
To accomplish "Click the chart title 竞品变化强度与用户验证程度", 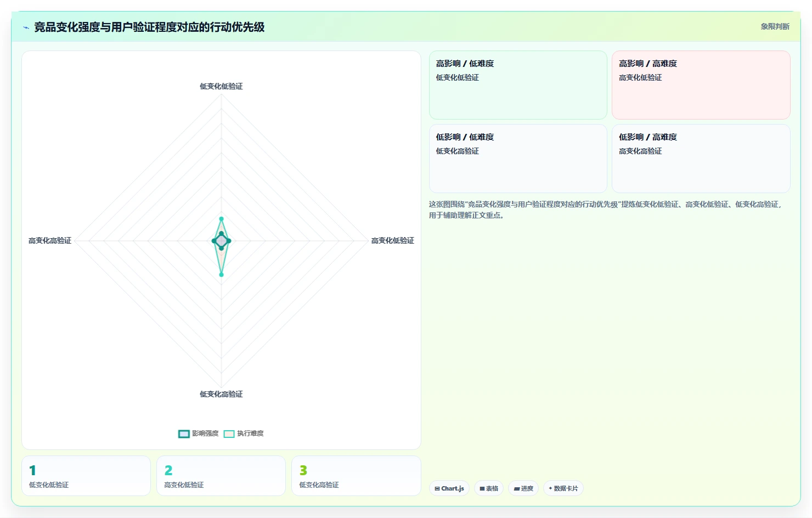I will [149, 27].
